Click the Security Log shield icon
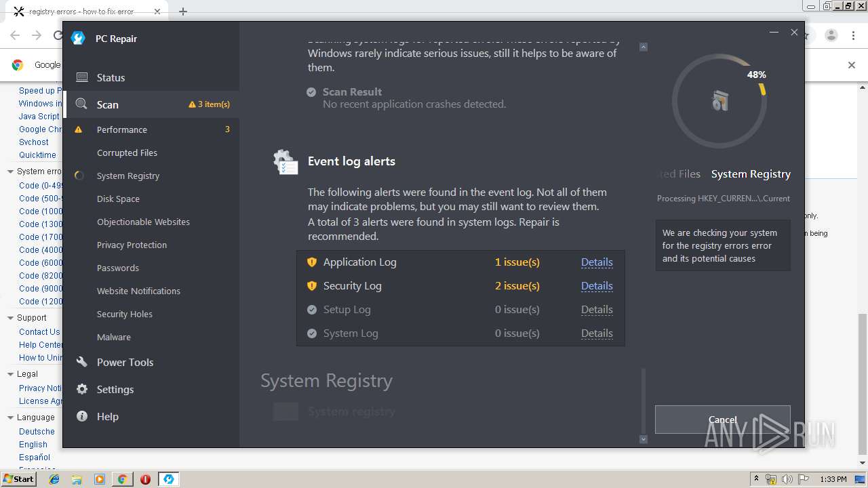 312,286
